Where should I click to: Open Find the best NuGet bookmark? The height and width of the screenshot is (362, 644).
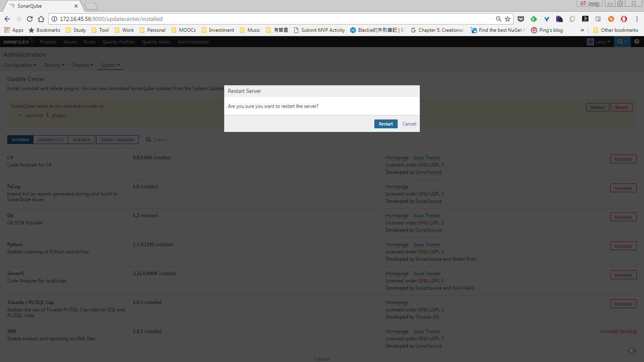(498, 30)
